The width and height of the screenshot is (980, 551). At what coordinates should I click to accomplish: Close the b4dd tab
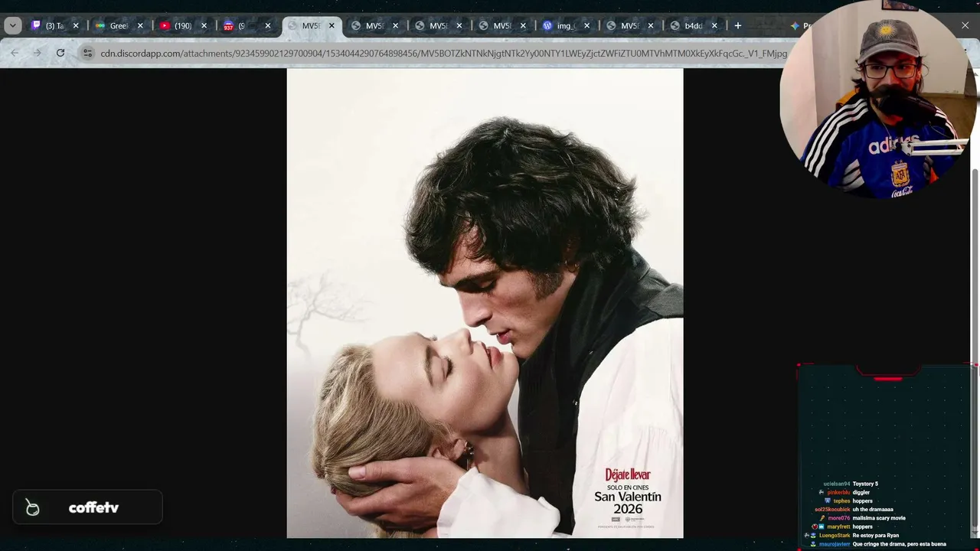[714, 25]
